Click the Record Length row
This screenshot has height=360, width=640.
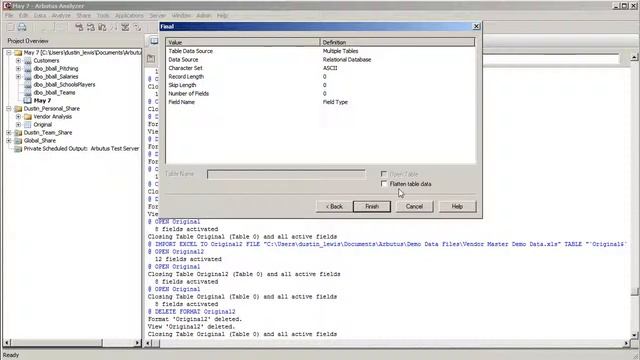click(320, 77)
